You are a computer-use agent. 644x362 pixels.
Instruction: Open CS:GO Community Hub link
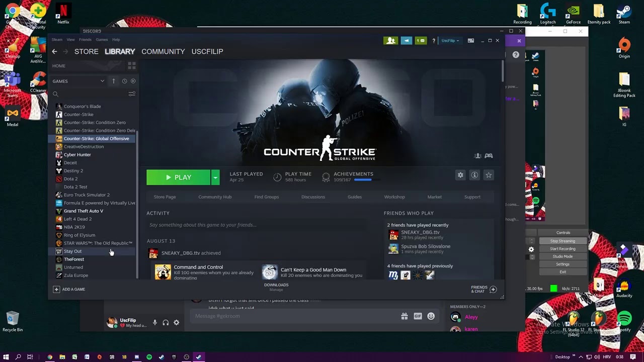[215, 197]
